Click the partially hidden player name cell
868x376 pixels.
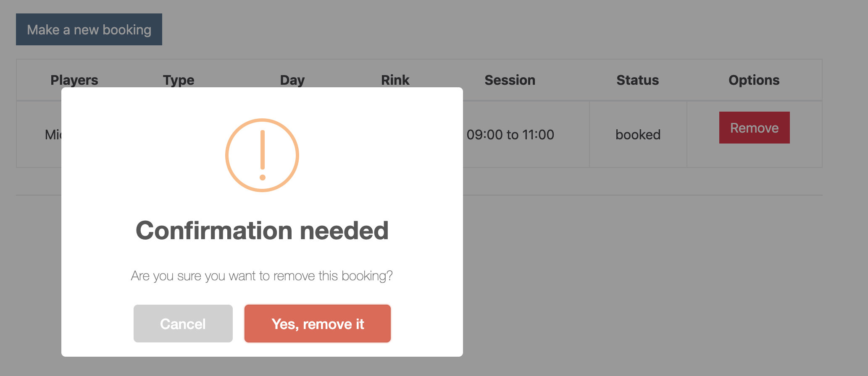coord(53,135)
